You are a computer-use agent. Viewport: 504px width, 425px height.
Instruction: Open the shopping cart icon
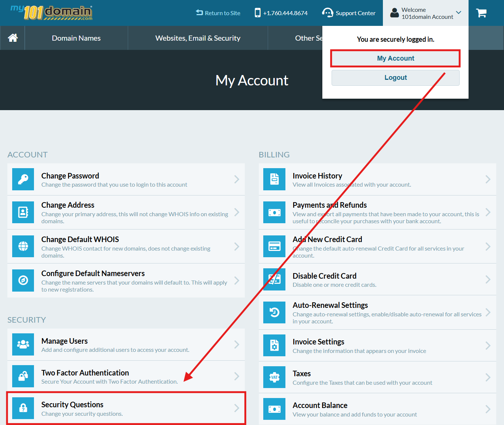[x=481, y=13]
